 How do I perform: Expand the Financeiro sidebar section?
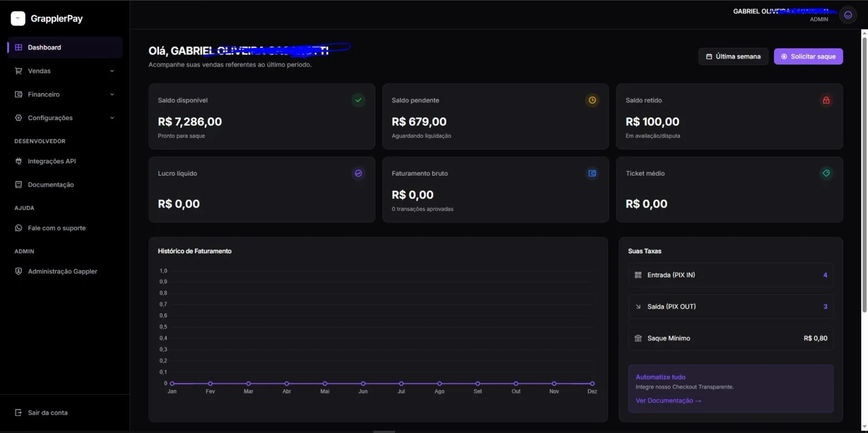click(65, 94)
